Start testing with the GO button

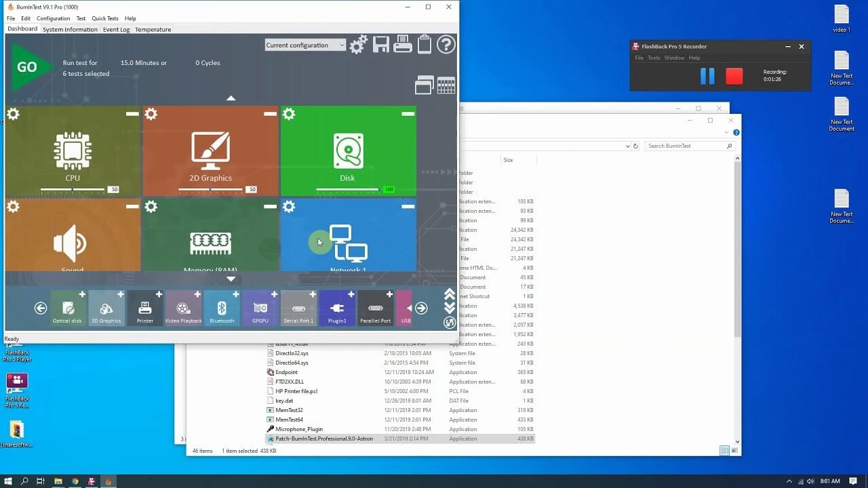[30, 66]
